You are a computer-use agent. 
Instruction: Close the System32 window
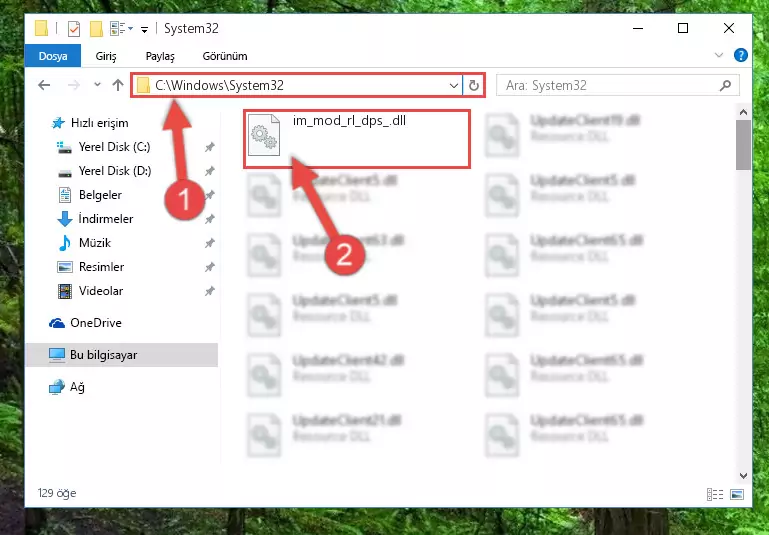tap(729, 28)
